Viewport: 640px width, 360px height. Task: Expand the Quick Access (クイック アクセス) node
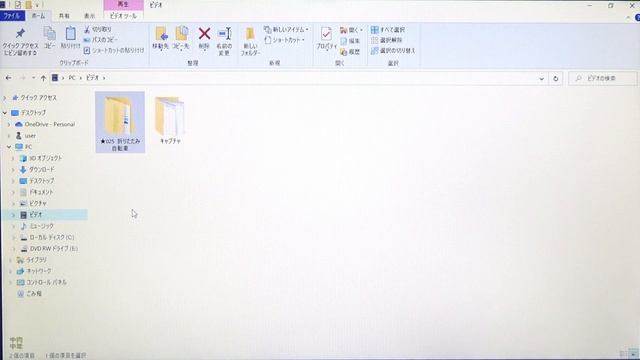coord(5,98)
